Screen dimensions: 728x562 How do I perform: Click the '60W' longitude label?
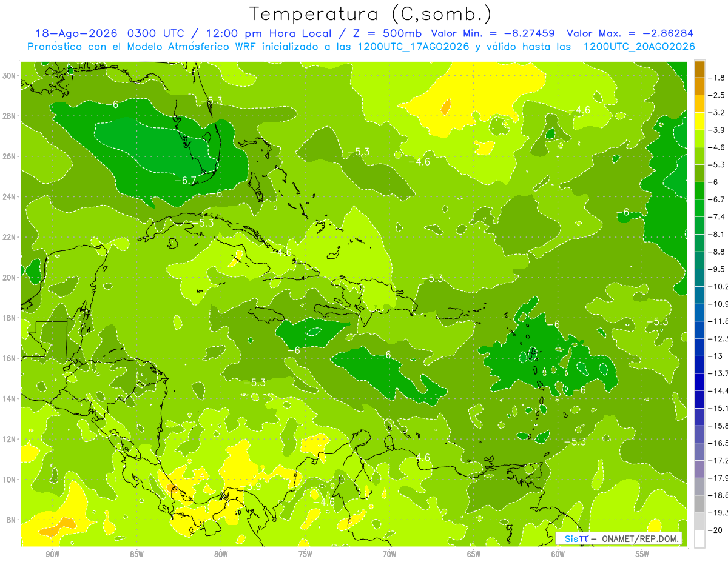click(558, 554)
